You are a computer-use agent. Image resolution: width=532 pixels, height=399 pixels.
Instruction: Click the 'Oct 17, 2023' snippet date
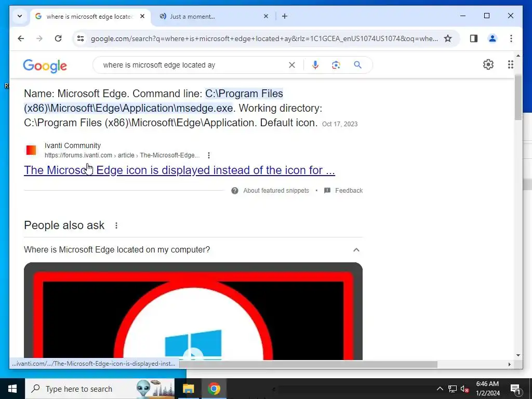point(340,124)
